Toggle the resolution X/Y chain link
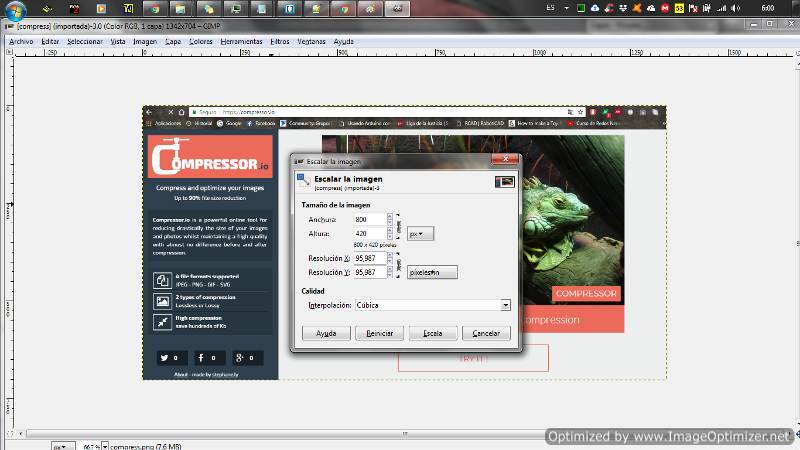Screen dimensions: 800x450 (398, 265)
